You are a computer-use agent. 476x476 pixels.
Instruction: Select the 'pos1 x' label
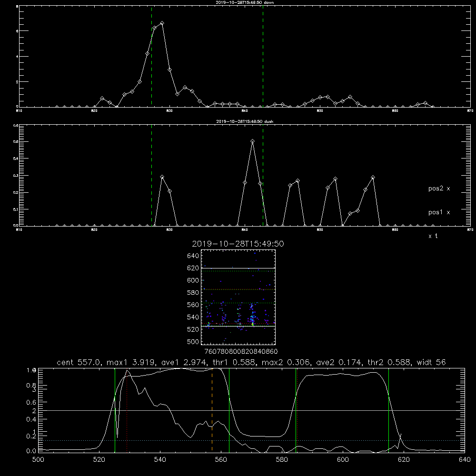point(439,212)
